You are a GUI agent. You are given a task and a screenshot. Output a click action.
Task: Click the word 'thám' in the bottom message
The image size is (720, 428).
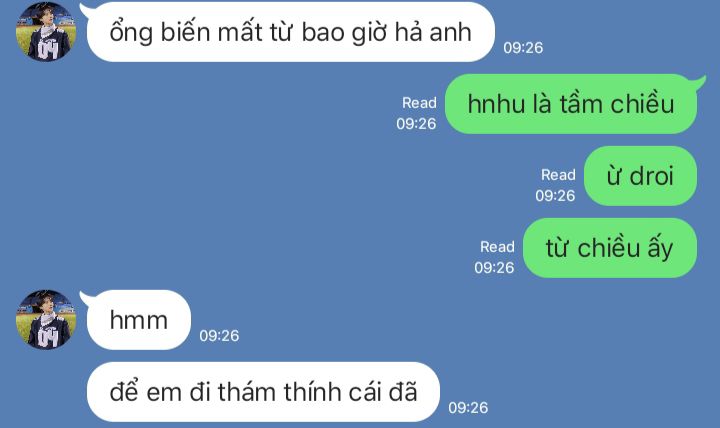tap(247, 392)
